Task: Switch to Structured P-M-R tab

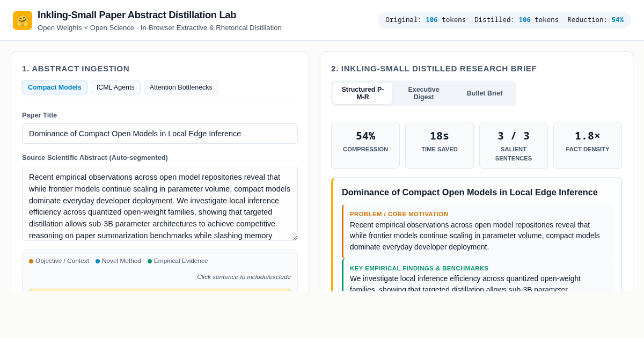Action: [x=363, y=93]
